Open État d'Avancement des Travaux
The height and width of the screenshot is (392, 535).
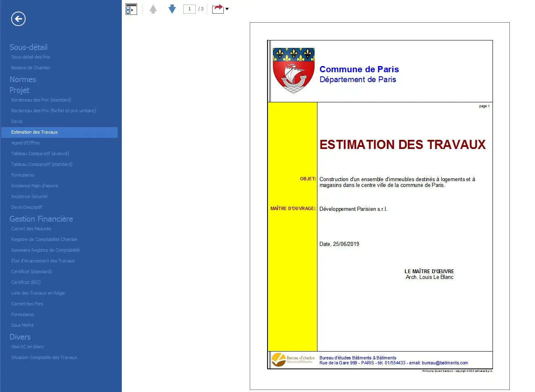43,261
